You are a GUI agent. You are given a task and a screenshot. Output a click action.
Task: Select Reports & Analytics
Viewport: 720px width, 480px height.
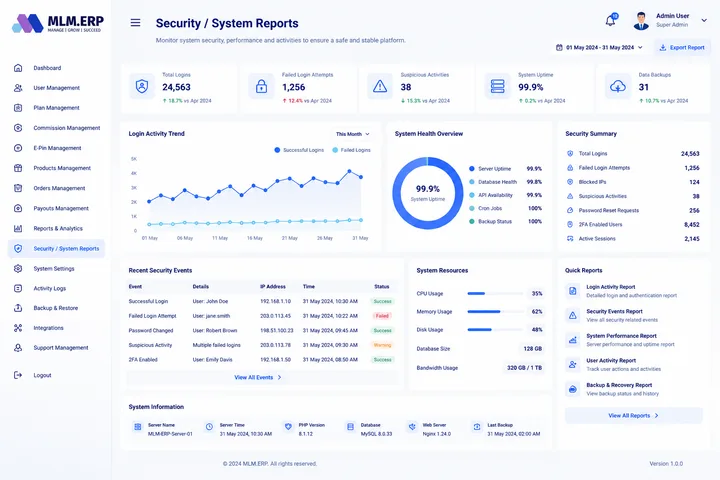coord(56,228)
